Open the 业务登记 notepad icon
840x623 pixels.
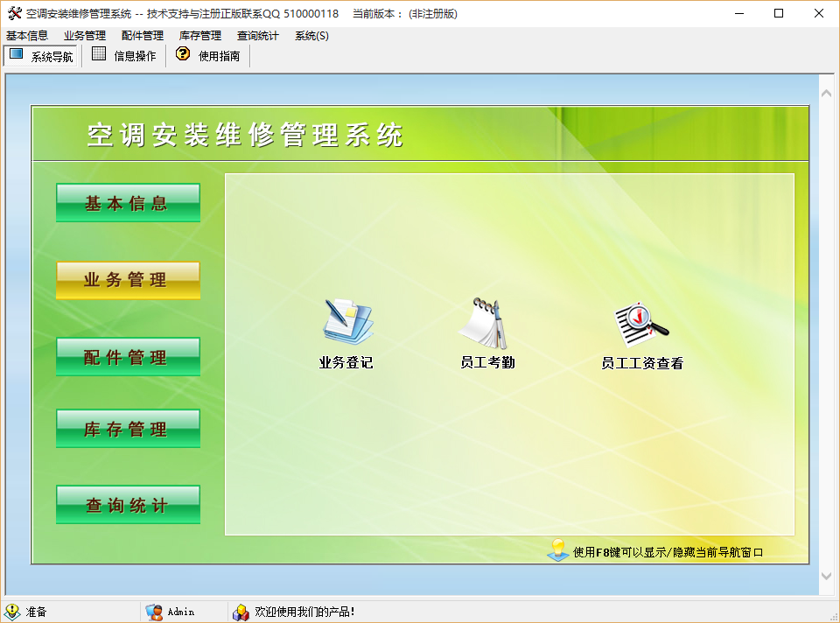(x=346, y=323)
